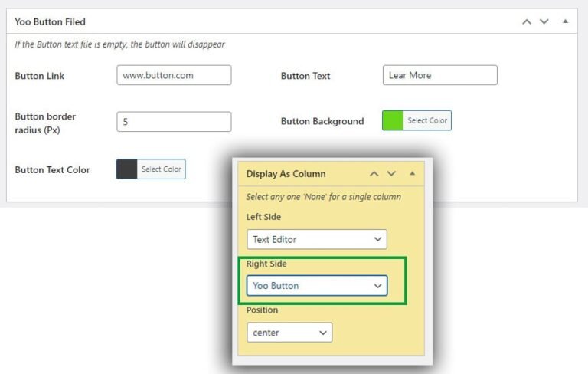
Task: Move Yoo Button Filed panel down
Action: click(544, 21)
